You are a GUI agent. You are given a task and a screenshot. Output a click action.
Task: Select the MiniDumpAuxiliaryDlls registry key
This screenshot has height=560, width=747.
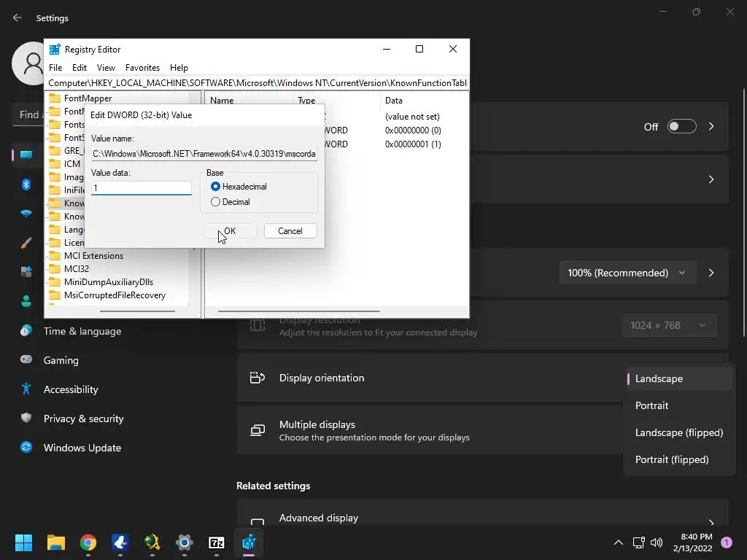click(x=108, y=282)
